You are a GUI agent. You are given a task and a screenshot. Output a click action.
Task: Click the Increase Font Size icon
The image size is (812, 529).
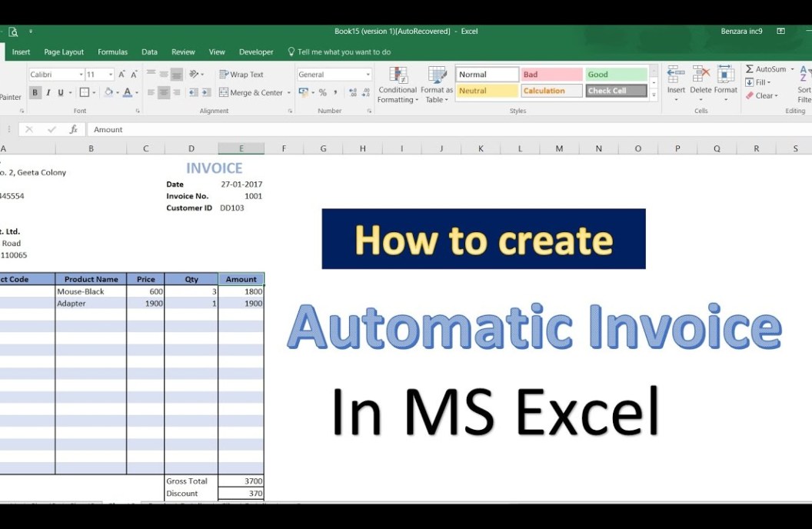click(122, 75)
